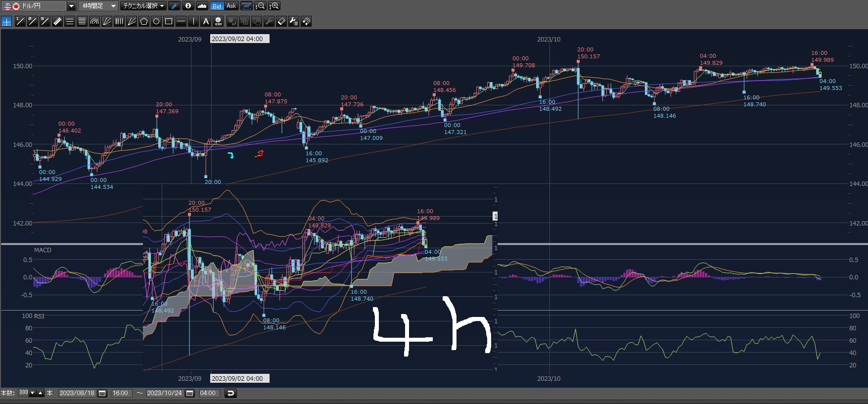Select the horizontal line drawing tool
Image resolution: width=868 pixels, height=404 pixels.
pos(181,21)
